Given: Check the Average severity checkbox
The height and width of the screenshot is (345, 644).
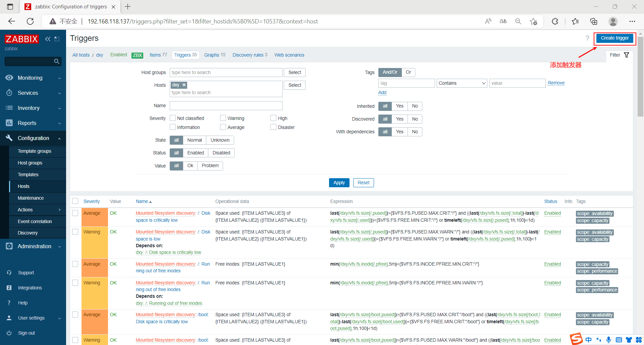Looking at the screenshot, I should point(223,127).
